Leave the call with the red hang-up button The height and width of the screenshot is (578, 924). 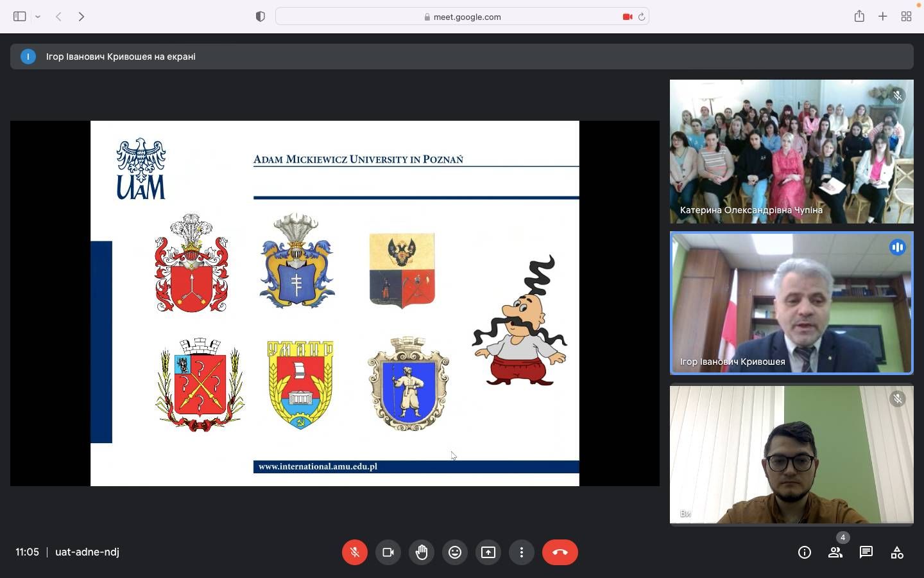click(560, 552)
